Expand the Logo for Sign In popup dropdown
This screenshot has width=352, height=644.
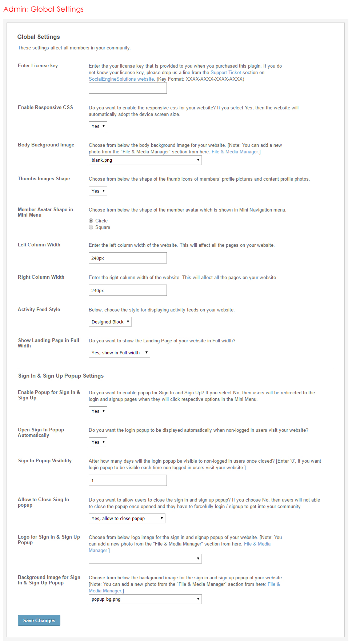[x=145, y=559]
